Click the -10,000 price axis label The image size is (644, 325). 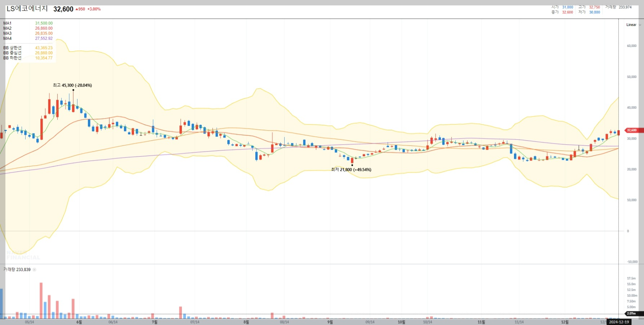632,262
